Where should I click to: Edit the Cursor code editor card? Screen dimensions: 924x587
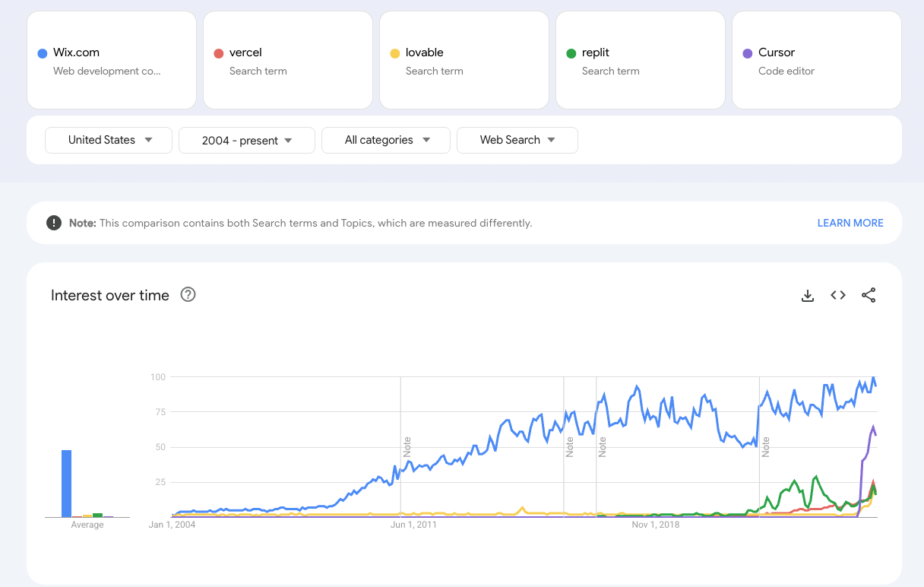pos(817,60)
